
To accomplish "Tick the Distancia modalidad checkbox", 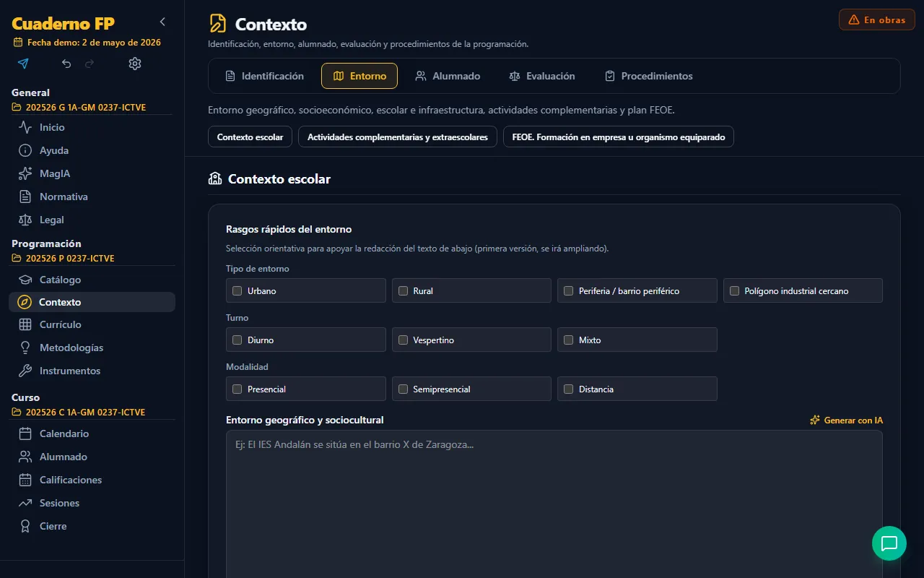I will [569, 389].
